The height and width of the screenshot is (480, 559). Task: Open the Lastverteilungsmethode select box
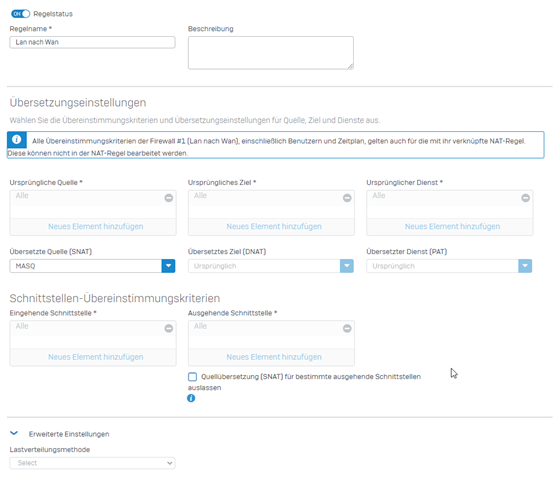coord(92,463)
